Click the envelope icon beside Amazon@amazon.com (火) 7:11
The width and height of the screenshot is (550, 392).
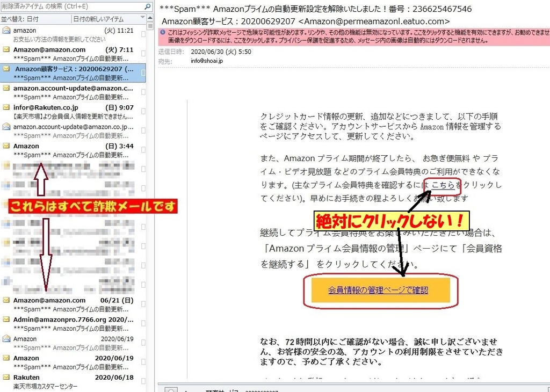(6, 49)
